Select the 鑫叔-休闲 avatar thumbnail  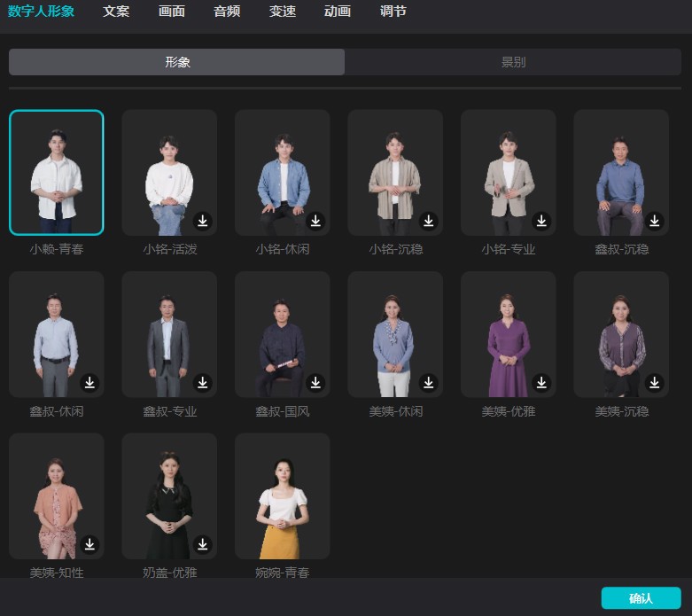pos(57,334)
